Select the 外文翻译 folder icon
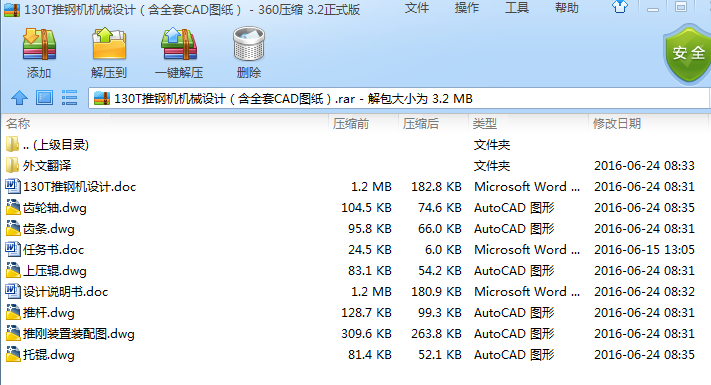Image resolution: width=711 pixels, height=385 pixels. click(x=12, y=166)
